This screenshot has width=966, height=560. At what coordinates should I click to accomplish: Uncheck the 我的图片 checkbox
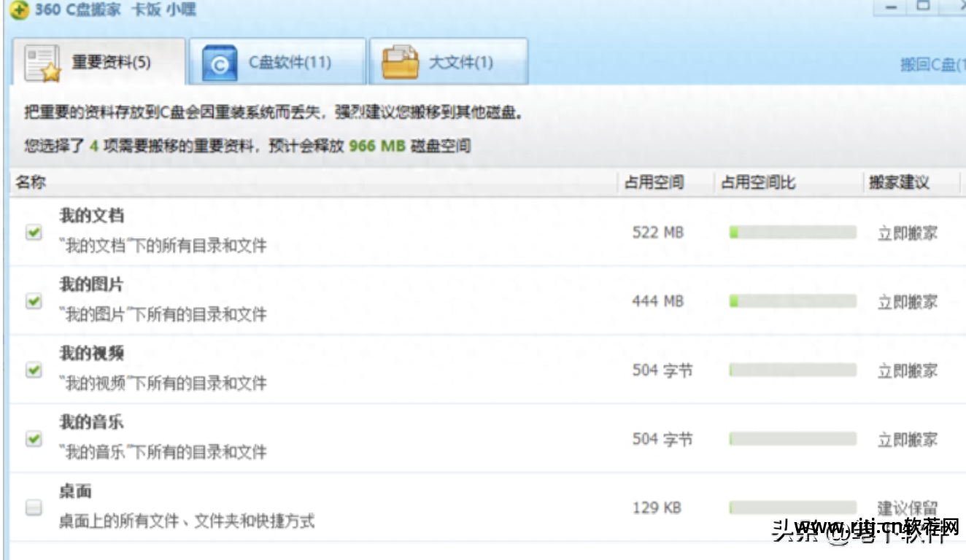click(x=34, y=300)
